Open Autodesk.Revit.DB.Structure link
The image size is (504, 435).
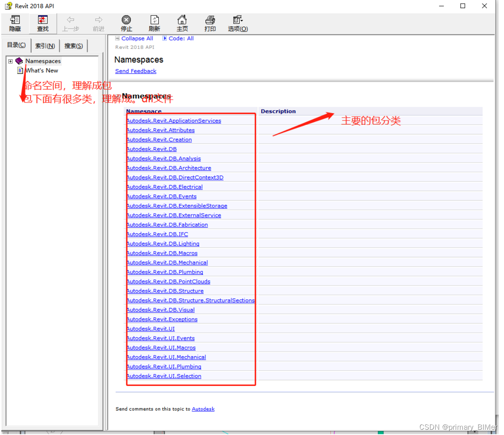pyautogui.click(x=165, y=291)
